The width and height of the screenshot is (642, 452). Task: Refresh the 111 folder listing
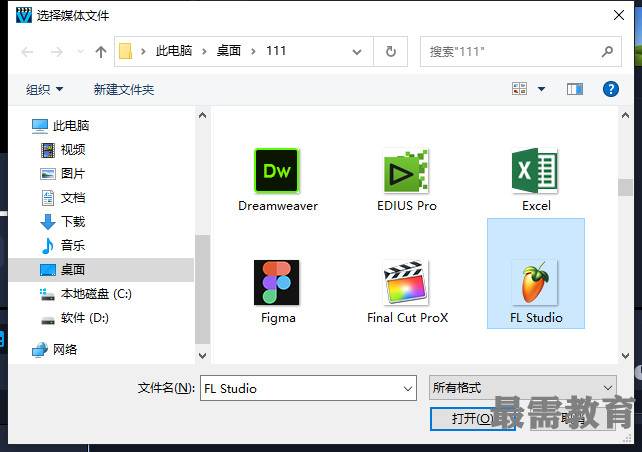[x=391, y=52]
